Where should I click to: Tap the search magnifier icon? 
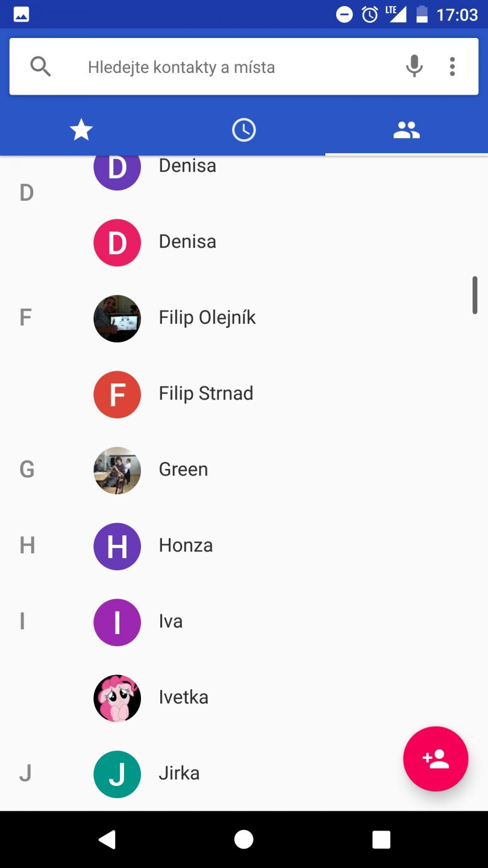coord(40,66)
